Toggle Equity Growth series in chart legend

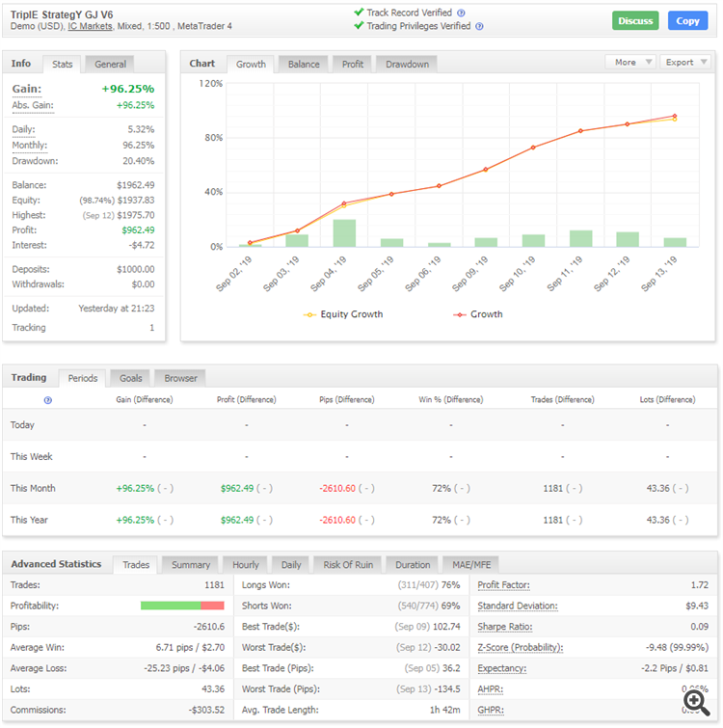coord(343,314)
